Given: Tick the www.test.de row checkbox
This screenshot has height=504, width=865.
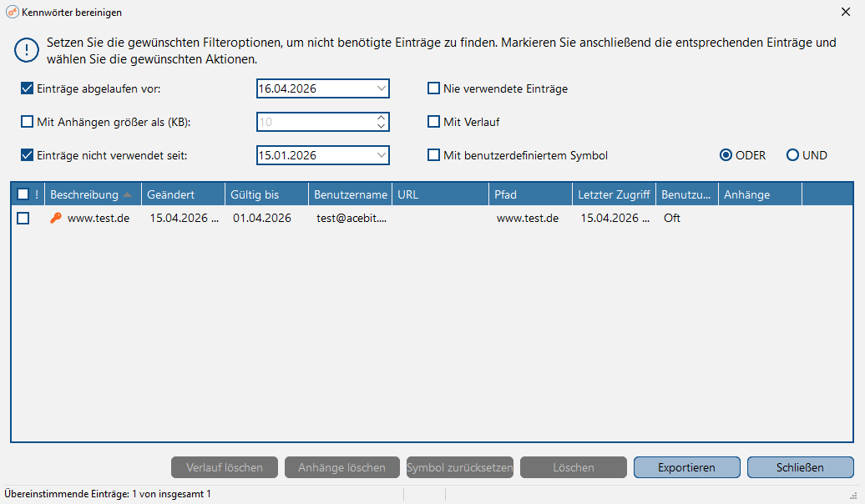Looking at the screenshot, I should (x=23, y=219).
